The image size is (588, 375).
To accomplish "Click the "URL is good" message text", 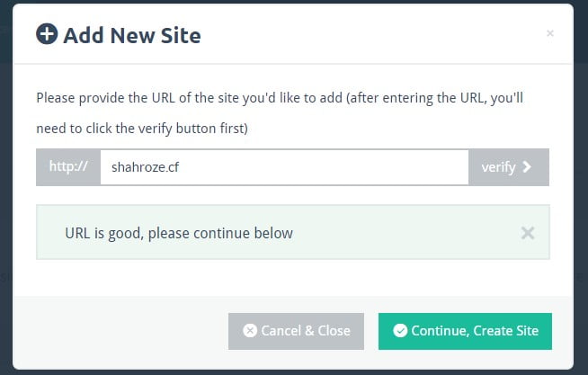I will coord(179,233).
